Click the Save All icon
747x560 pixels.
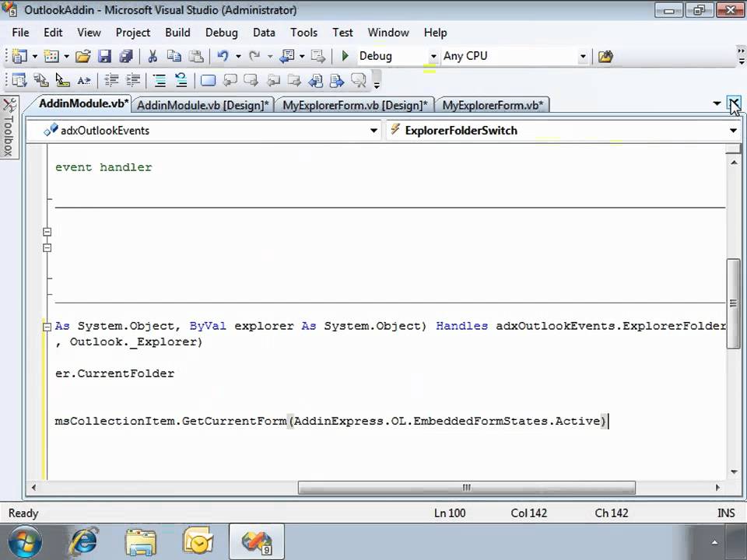(126, 56)
